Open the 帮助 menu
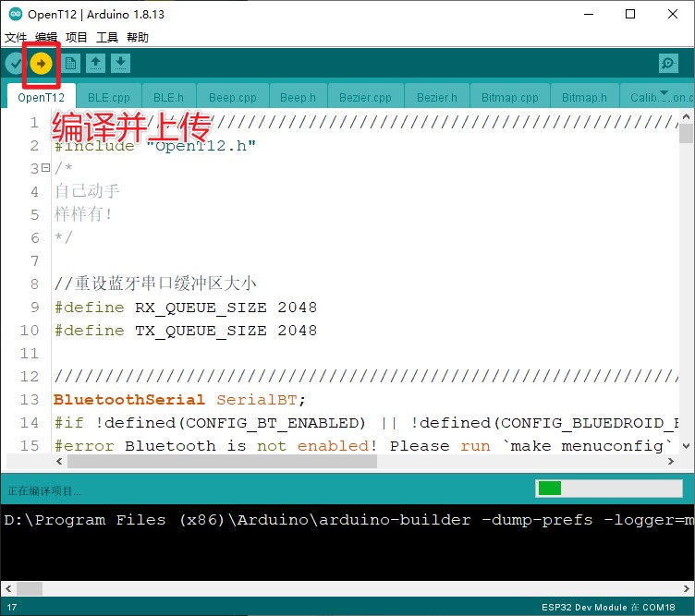695x616 pixels. click(x=138, y=37)
